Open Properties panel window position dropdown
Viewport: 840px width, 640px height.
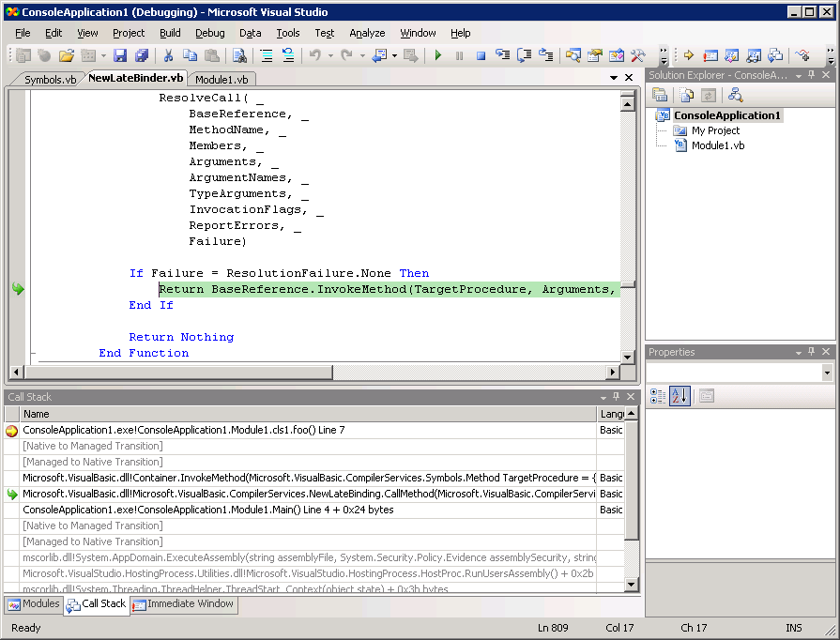pos(798,352)
